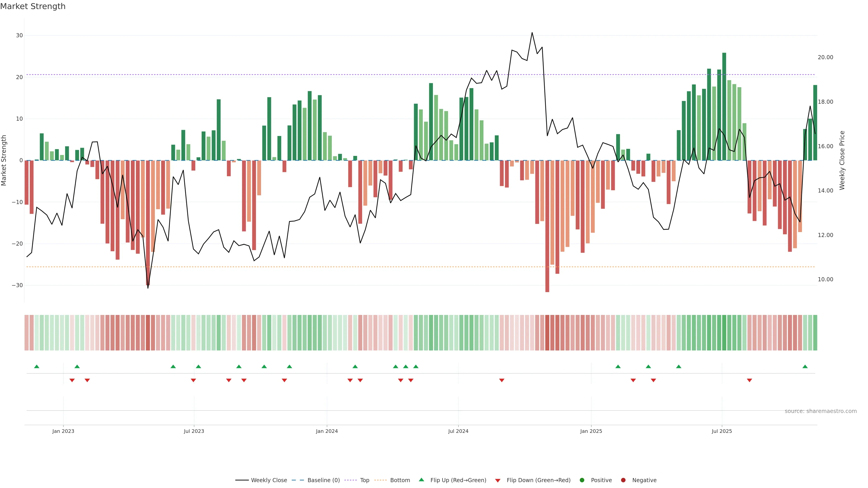Click the Weekly Close Price axis title
The height and width of the screenshot is (488, 868).
click(842, 160)
